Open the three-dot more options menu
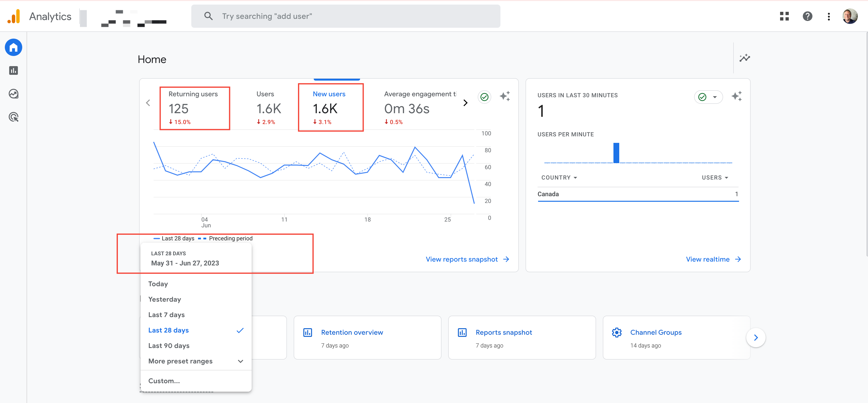This screenshot has height=403, width=868. point(829,16)
